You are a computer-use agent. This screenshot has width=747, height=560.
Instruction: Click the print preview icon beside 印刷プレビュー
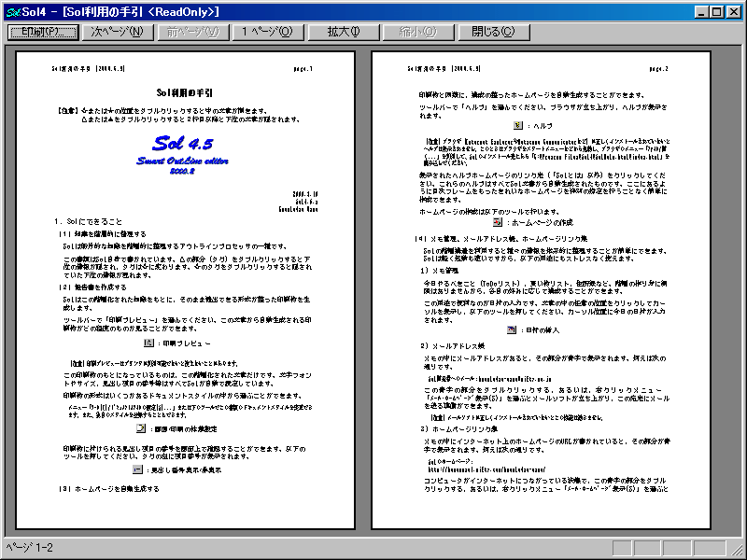pos(148,343)
